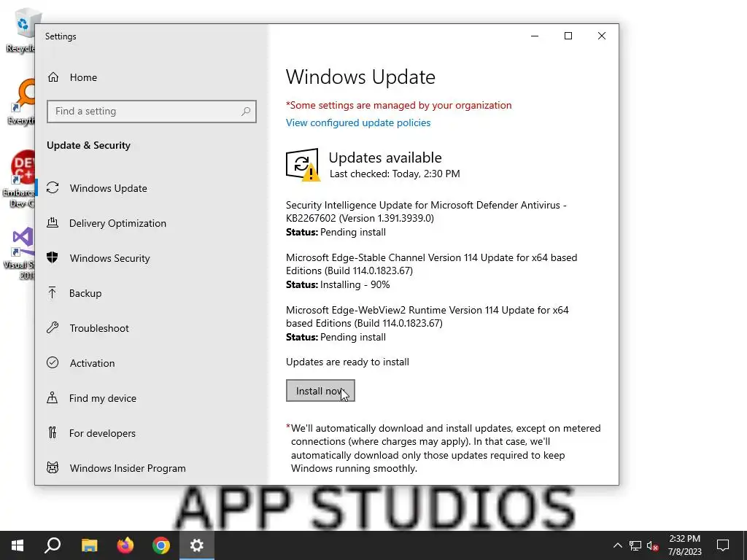Click the 'Update & Security' heading

(x=88, y=145)
